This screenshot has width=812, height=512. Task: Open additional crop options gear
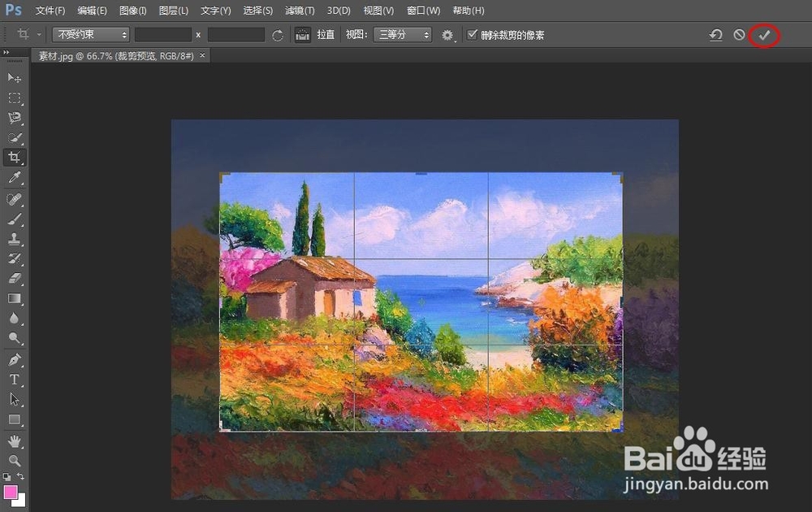tap(447, 35)
